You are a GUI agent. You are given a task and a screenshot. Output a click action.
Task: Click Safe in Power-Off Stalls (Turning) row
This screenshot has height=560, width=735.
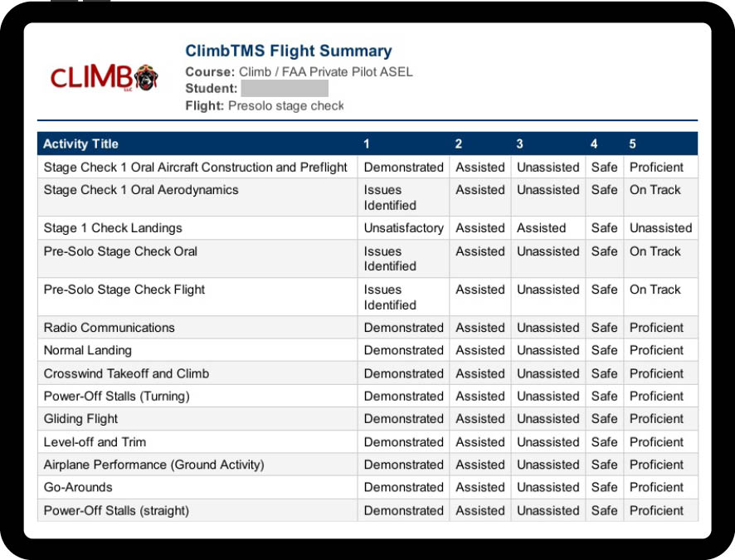604,397
